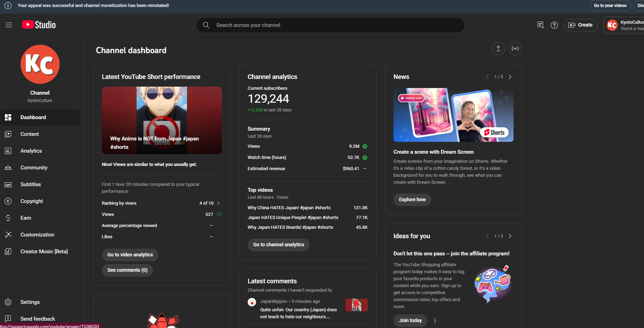Click the Copyright sidebar label
Viewport: 644px width, 328px height.
[32, 201]
